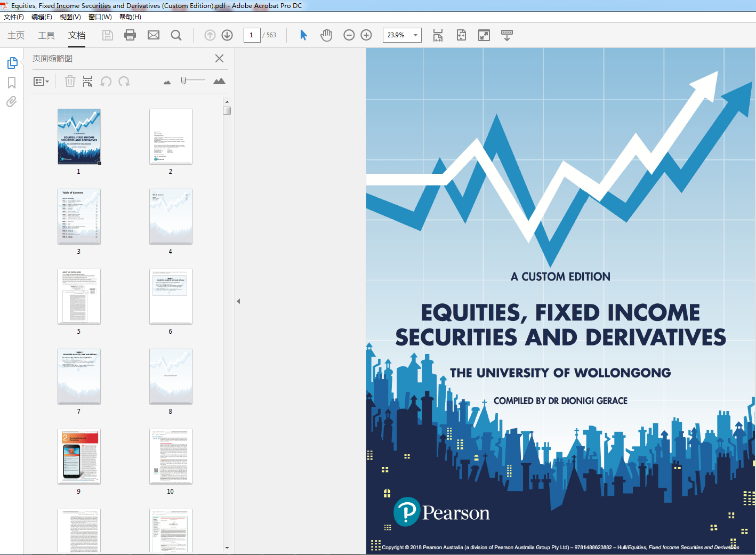Click the '/ 563' total pages text
The width and height of the screenshot is (756, 555).
pos(269,35)
